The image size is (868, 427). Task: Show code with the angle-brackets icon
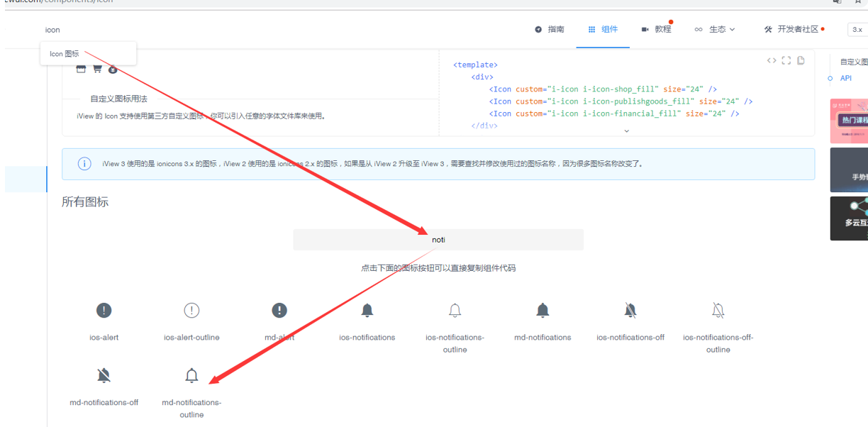click(x=772, y=61)
